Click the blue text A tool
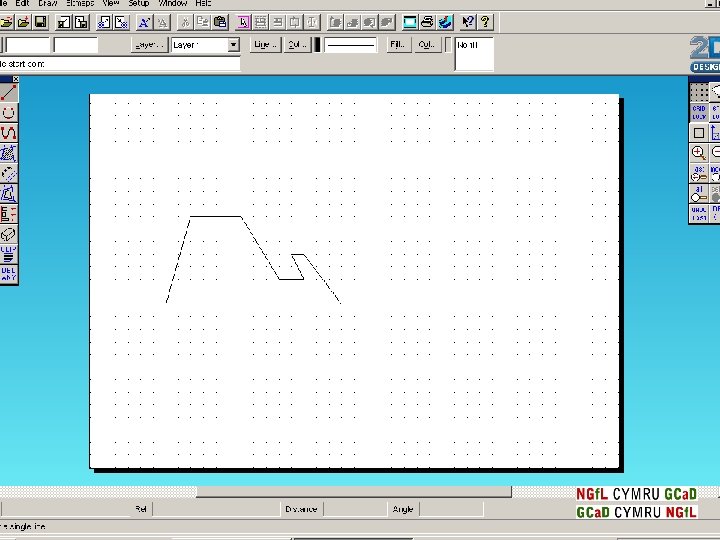Viewport: 720px width, 540px height. pyautogui.click(x=144, y=22)
